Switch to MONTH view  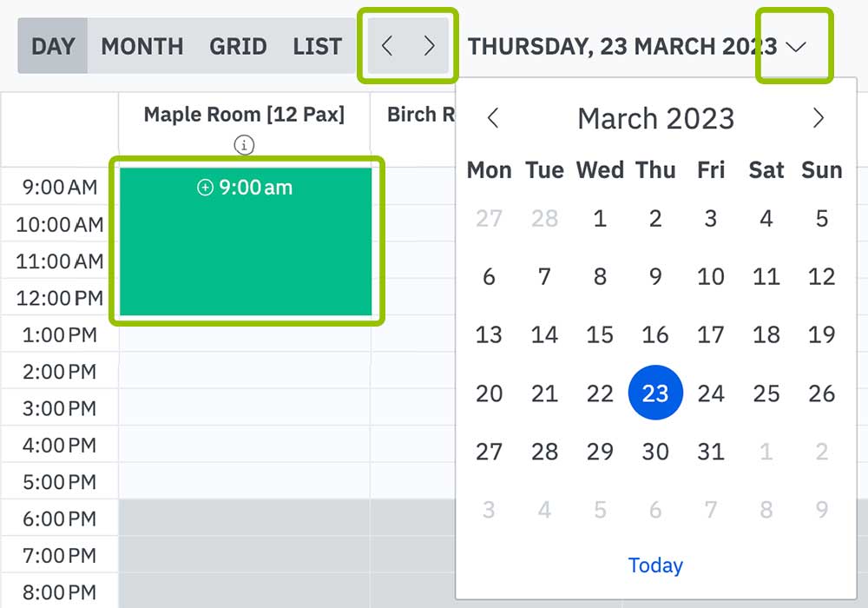click(x=142, y=47)
